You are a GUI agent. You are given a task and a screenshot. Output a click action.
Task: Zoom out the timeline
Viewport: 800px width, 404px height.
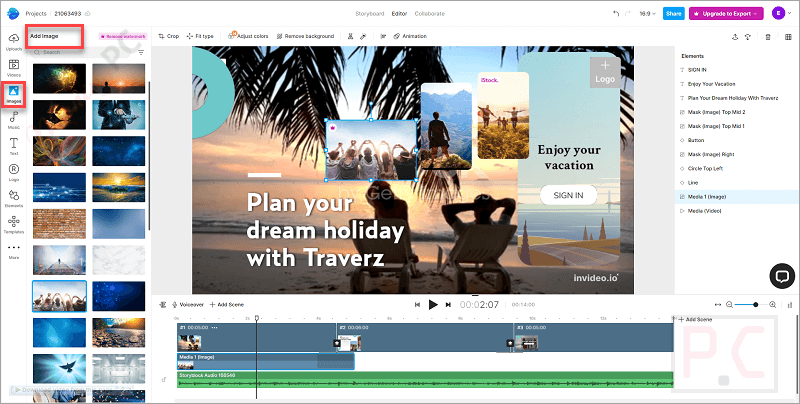[x=729, y=305]
